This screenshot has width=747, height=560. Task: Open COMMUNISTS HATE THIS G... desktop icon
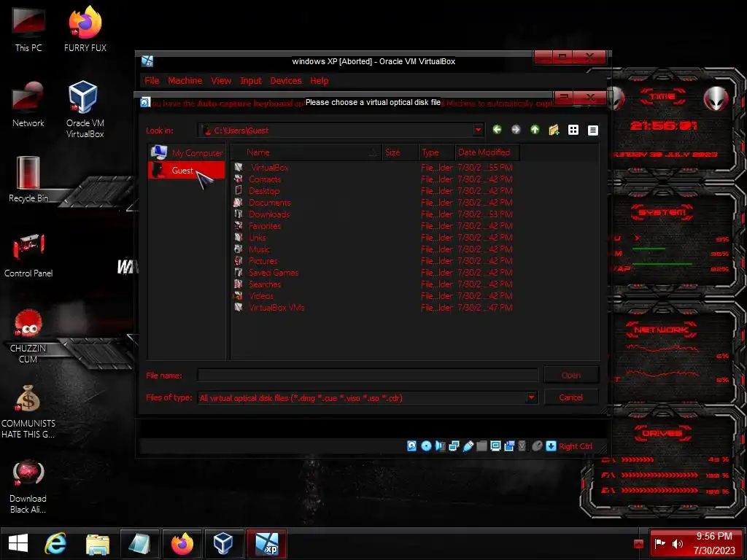coord(28,411)
